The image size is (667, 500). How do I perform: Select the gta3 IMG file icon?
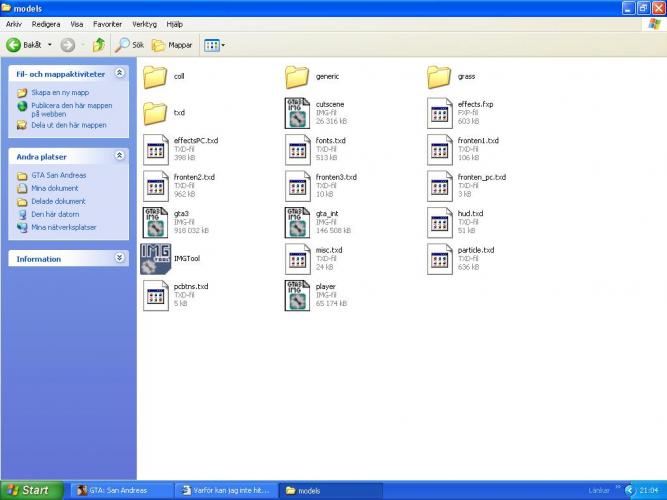(155, 223)
